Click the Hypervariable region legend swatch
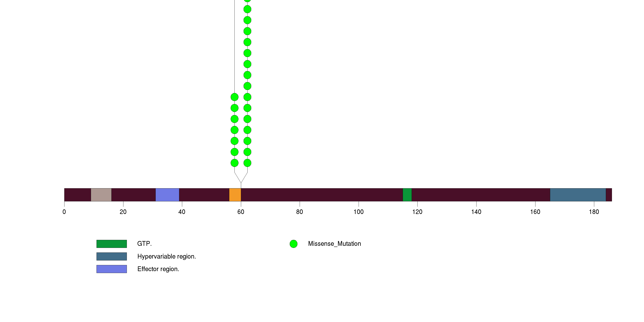Viewport: 644px width, 322px height. (112, 256)
